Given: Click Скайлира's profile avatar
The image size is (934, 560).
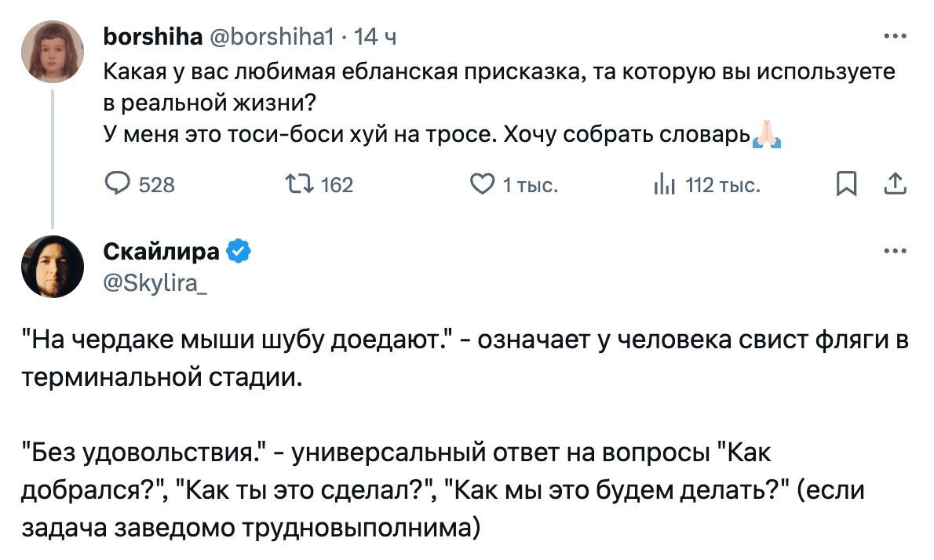Looking at the screenshot, I should pos(53,266).
